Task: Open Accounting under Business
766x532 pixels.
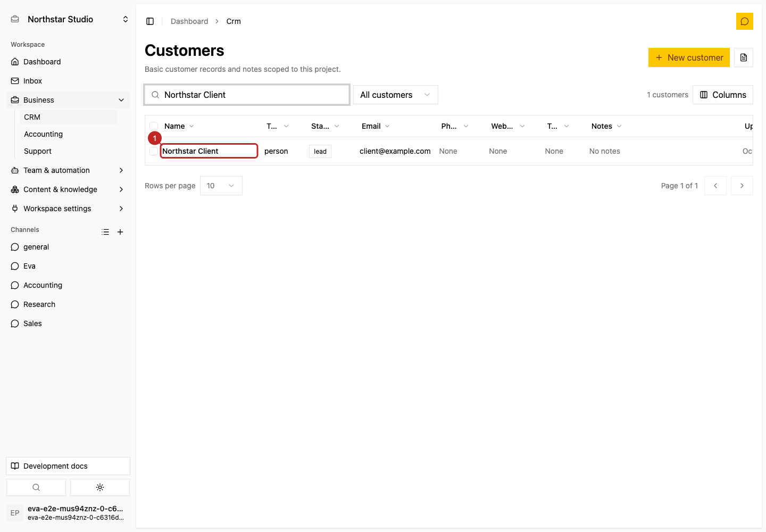Action: 68,134
